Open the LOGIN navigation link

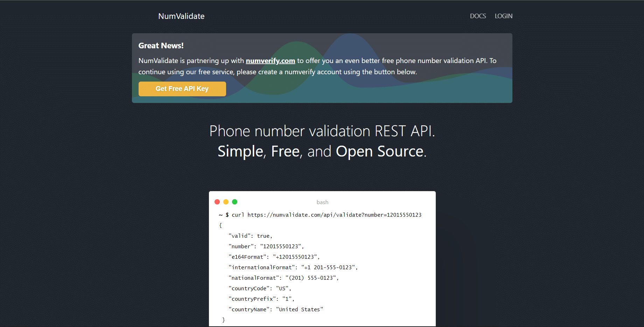(x=503, y=16)
